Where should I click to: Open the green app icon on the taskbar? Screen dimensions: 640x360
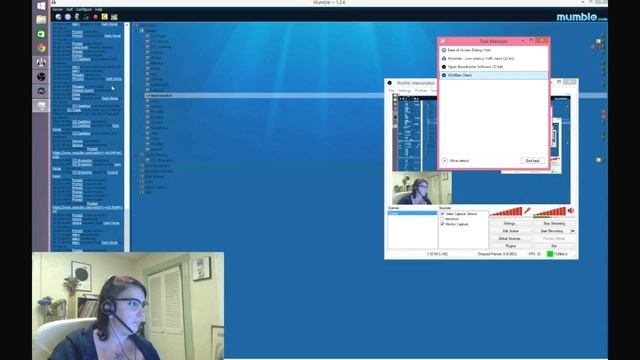pos(41,34)
